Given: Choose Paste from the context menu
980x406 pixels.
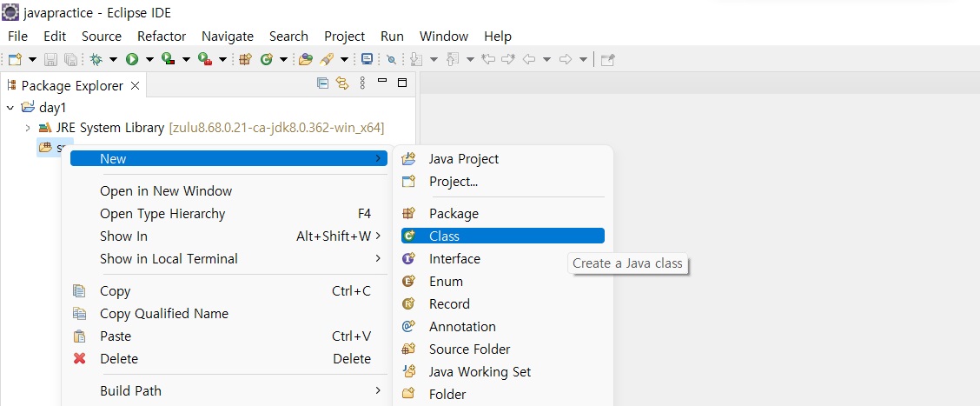Looking at the screenshot, I should [228, 336].
